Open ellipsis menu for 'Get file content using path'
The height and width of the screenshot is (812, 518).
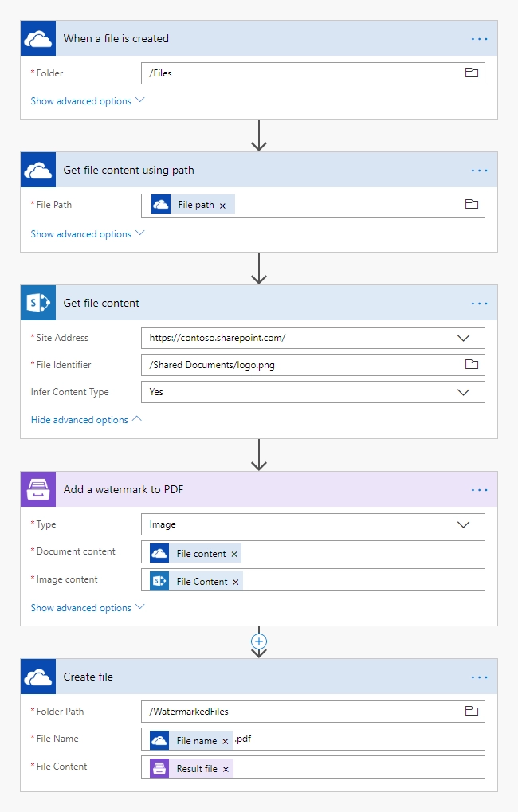click(x=479, y=171)
